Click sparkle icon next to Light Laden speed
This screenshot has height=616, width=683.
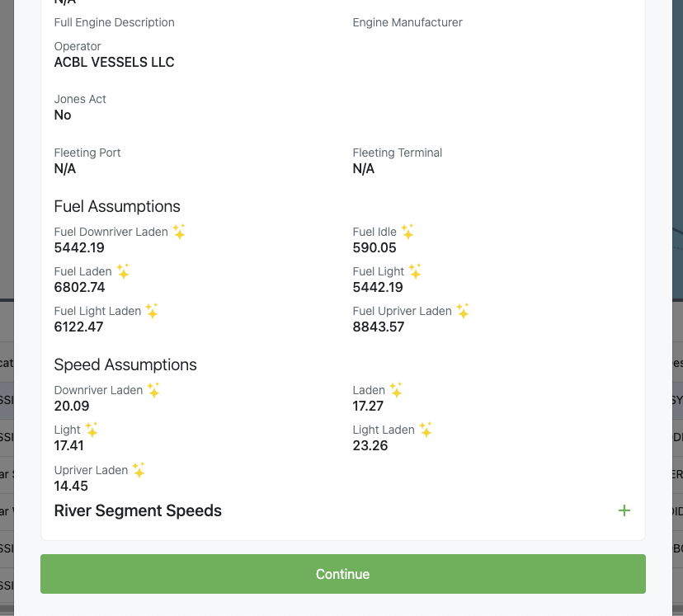pyautogui.click(x=426, y=430)
